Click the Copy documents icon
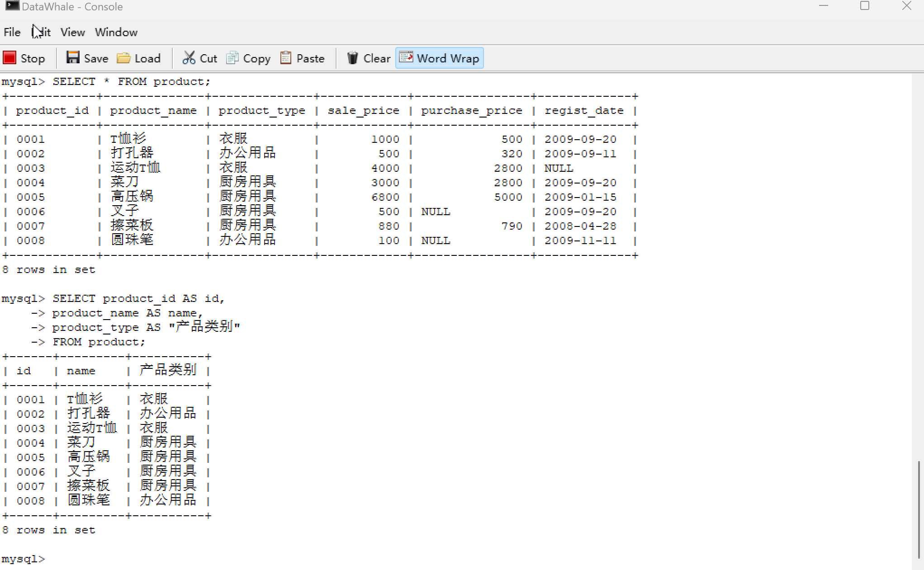924x570 pixels. tap(232, 58)
